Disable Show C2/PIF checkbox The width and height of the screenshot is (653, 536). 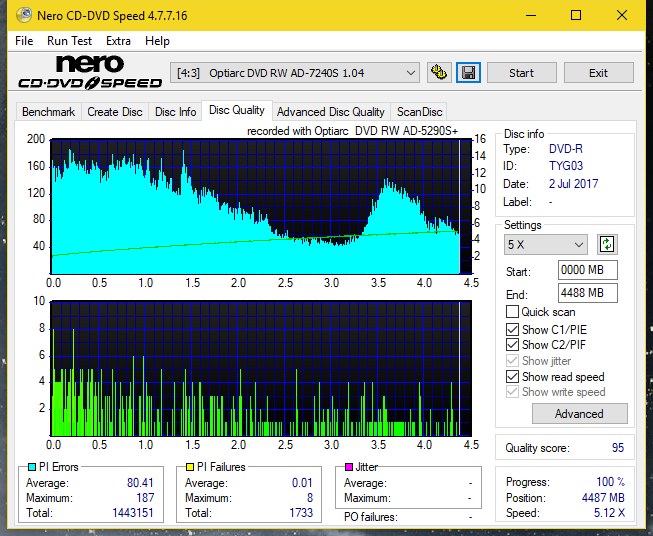[512, 345]
